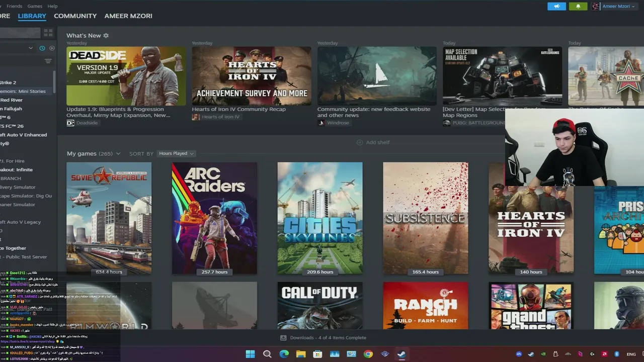Open USB safely remove tray icon
The image size is (644, 362).
(x=555, y=354)
